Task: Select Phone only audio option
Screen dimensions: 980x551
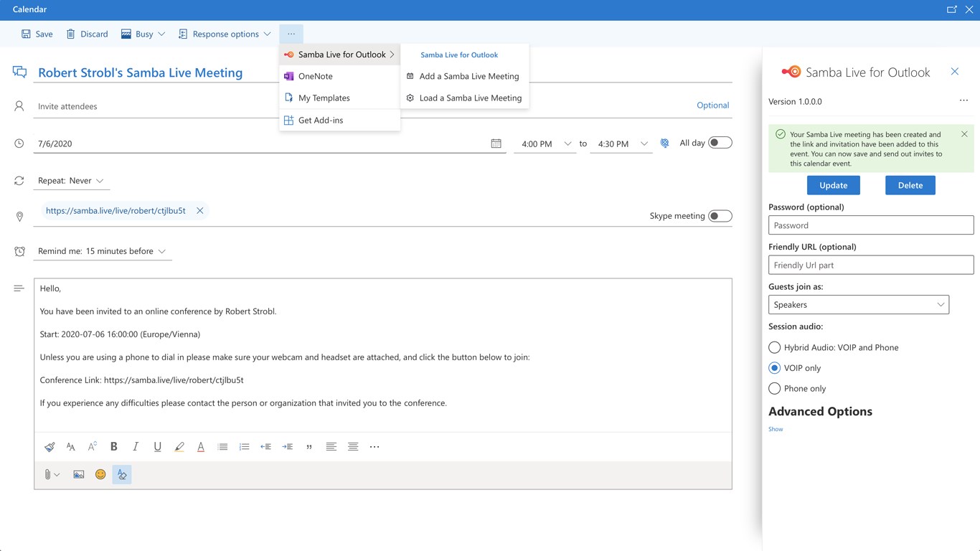Action: tap(774, 389)
